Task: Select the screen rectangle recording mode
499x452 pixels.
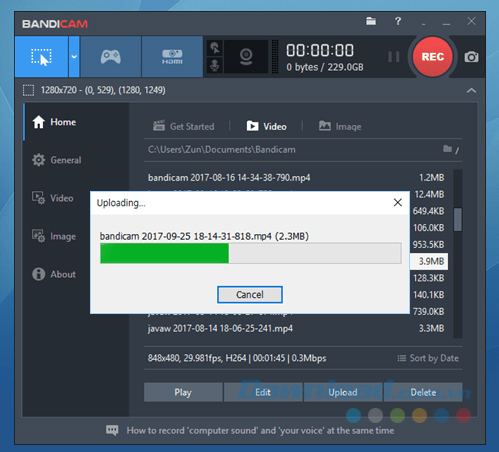Action: (41, 57)
